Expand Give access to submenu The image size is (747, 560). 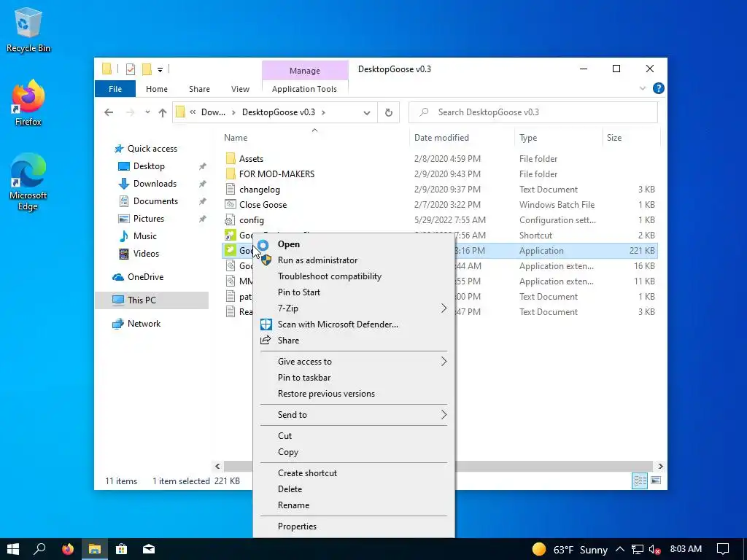click(354, 362)
